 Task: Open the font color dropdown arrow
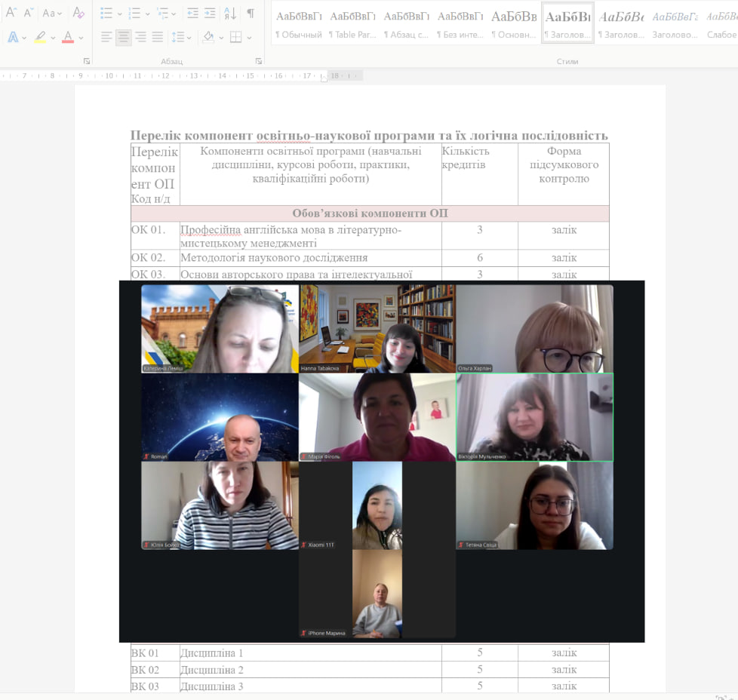click(x=81, y=38)
